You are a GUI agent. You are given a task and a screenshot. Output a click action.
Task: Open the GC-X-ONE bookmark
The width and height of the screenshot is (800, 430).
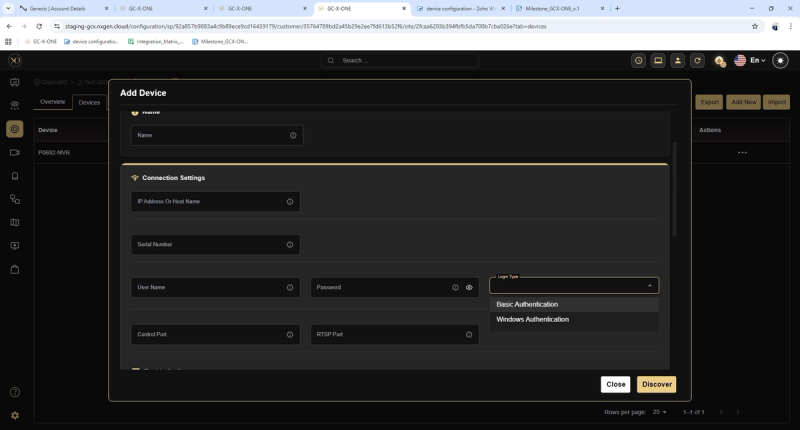click(41, 41)
